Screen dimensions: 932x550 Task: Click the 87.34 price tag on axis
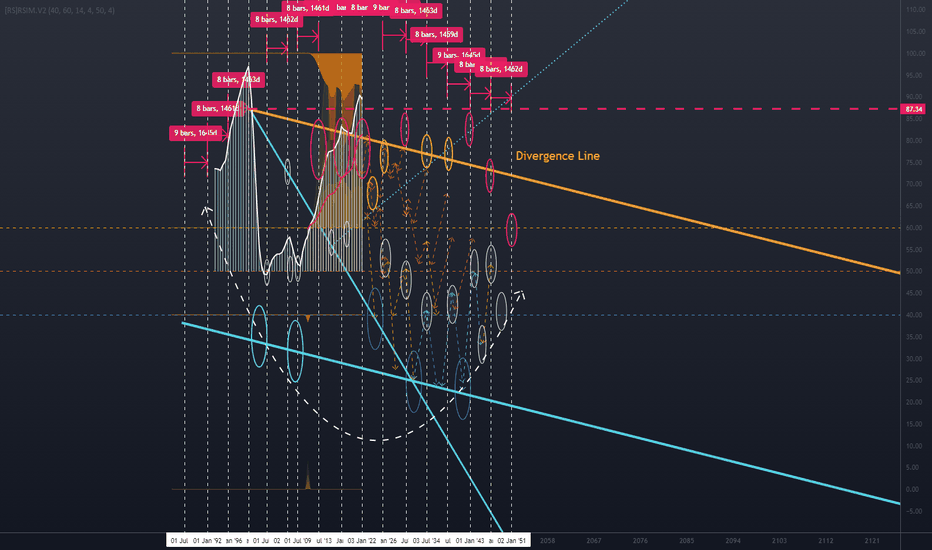click(x=913, y=109)
